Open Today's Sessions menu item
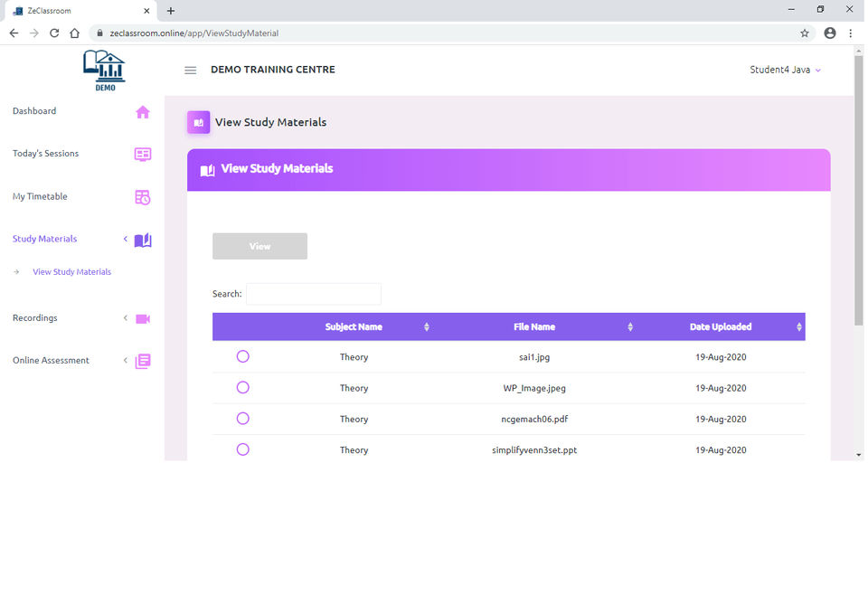The width and height of the screenshot is (868, 595). tap(45, 154)
